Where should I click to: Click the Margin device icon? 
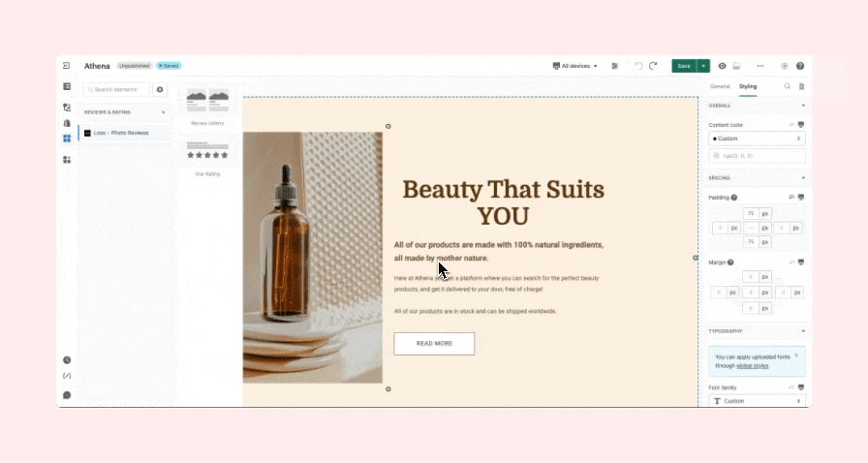[x=800, y=262]
